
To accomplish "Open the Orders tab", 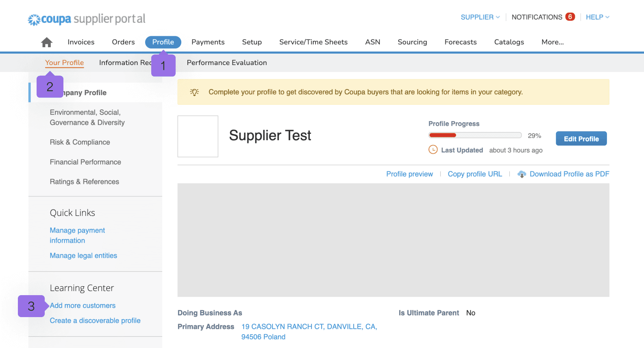I will [x=123, y=42].
